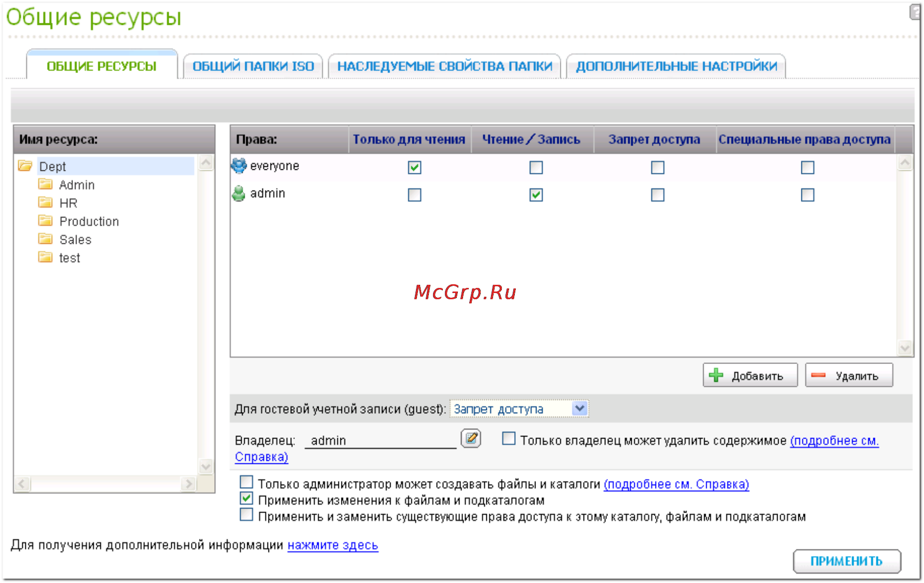Select the Admin subfolder

pyautogui.click(x=77, y=185)
